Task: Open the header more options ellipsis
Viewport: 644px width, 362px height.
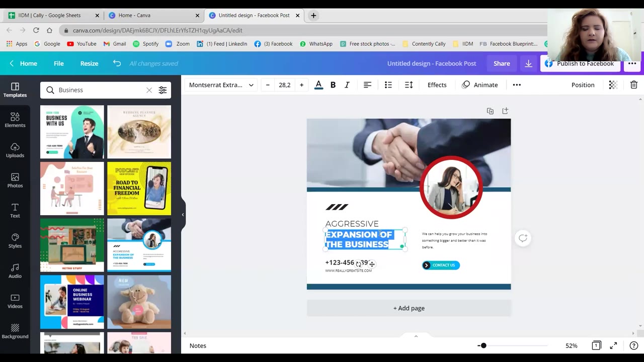Action: pyautogui.click(x=632, y=63)
